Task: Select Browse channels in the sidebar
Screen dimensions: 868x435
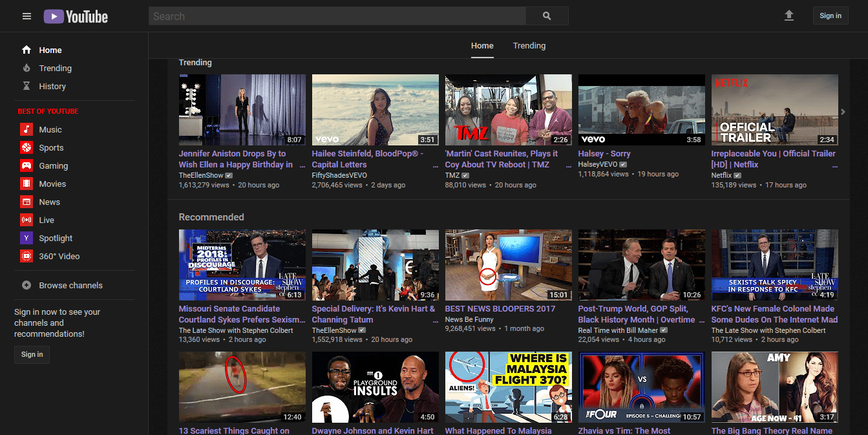Action: [70, 285]
